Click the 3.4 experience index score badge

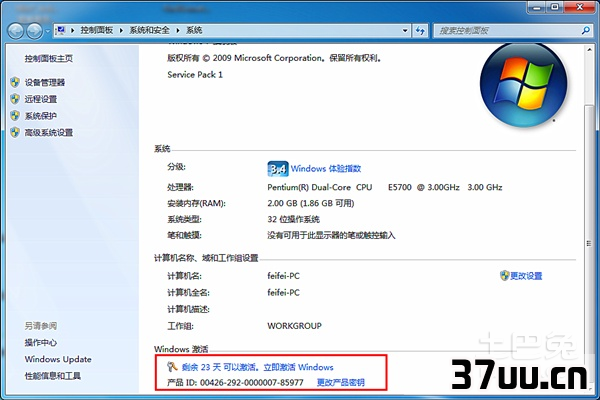pos(278,169)
